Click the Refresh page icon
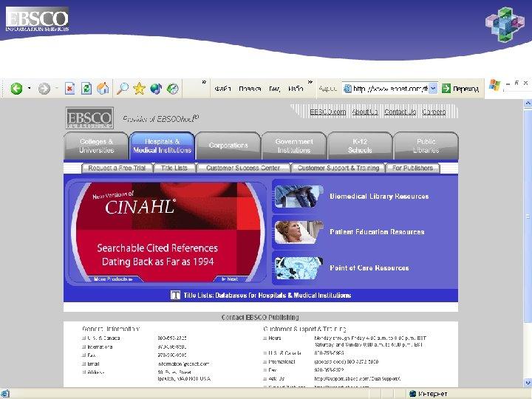This screenshot has width=532, height=399. (86, 89)
